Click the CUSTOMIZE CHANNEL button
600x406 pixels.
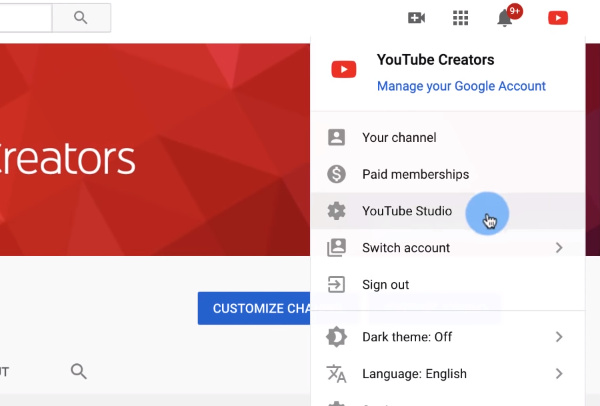[254, 308]
